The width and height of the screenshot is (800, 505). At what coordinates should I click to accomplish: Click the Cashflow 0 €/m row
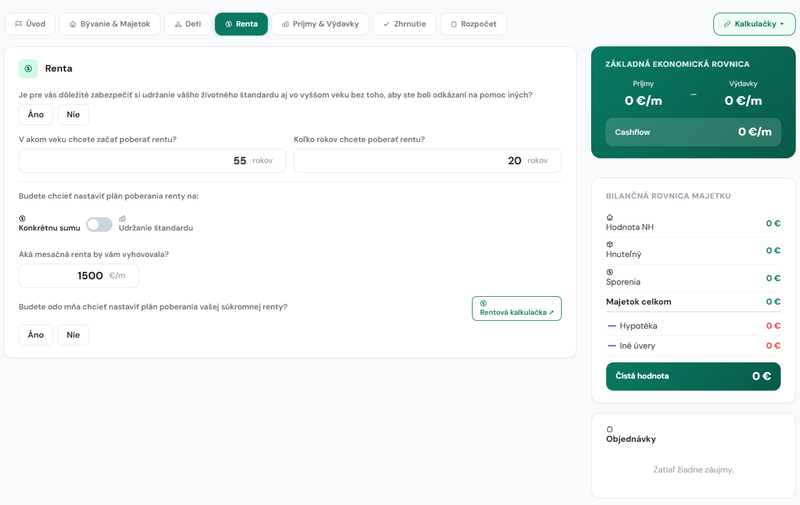693,132
